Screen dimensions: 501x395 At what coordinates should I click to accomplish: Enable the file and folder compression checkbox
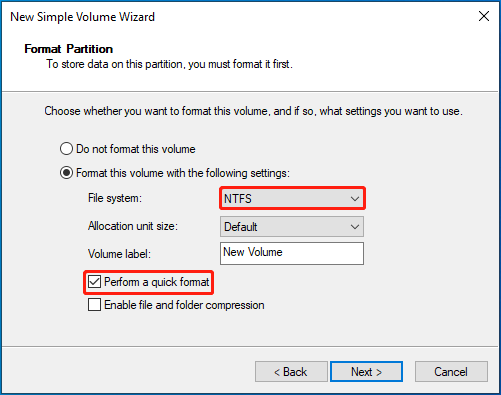click(94, 305)
